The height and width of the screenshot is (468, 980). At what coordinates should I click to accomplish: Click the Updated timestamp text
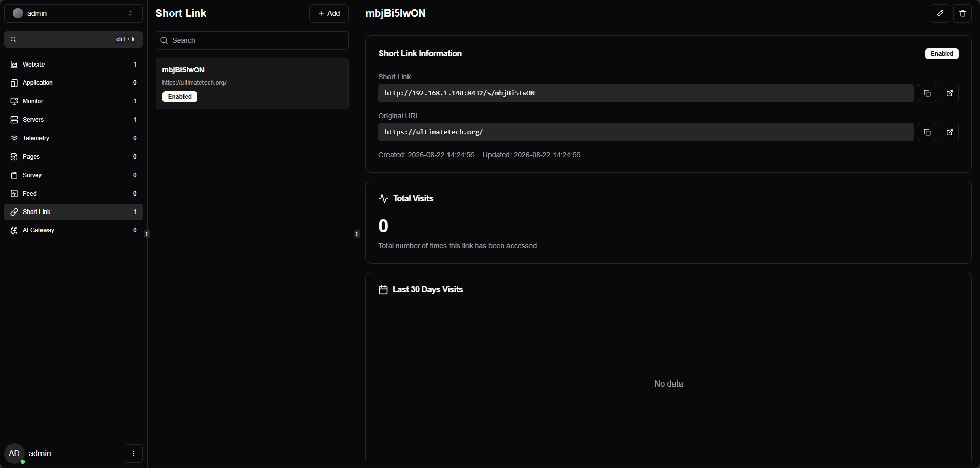532,155
